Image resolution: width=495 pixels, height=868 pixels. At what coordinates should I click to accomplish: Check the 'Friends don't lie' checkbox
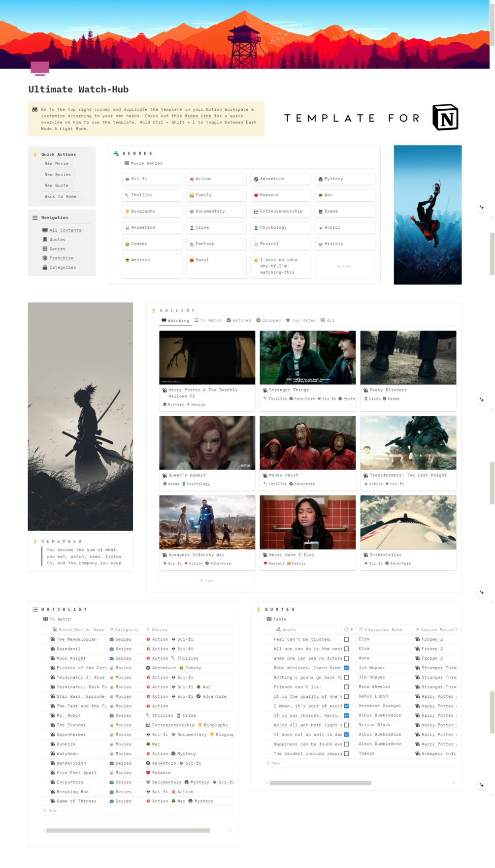tap(347, 687)
